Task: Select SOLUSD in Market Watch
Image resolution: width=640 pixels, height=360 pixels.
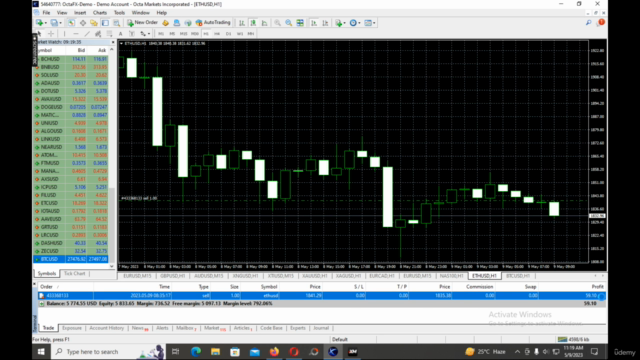Action: coord(71,75)
